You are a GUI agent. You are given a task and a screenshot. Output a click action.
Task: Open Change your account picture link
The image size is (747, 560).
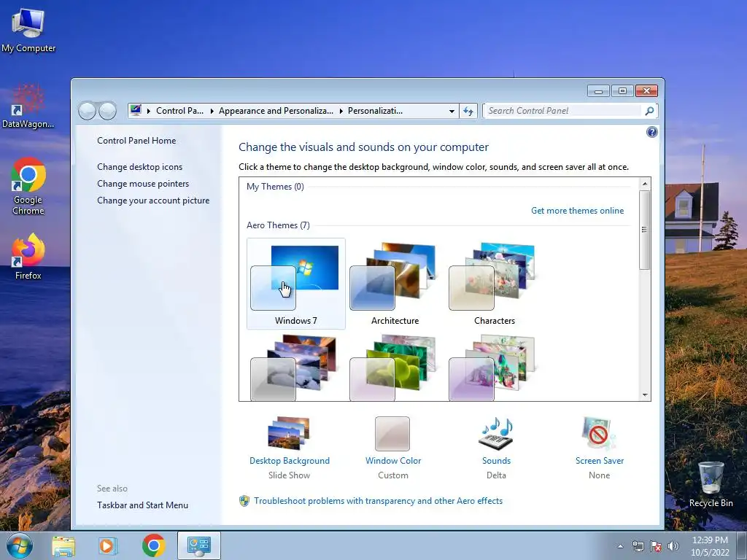[153, 201]
